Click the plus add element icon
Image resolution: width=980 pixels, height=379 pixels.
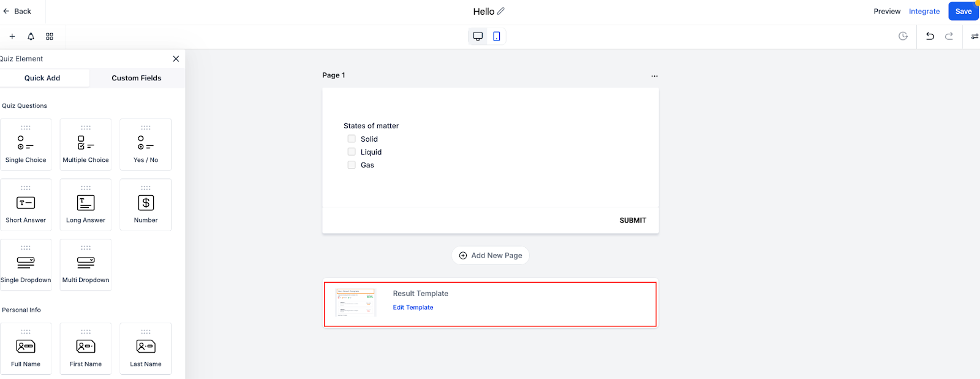pyautogui.click(x=12, y=37)
